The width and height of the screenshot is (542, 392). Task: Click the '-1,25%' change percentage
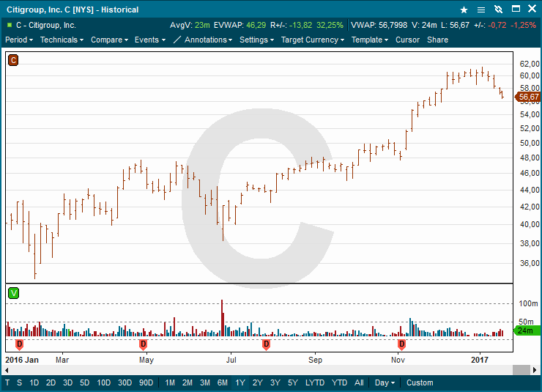(x=524, y=25)
